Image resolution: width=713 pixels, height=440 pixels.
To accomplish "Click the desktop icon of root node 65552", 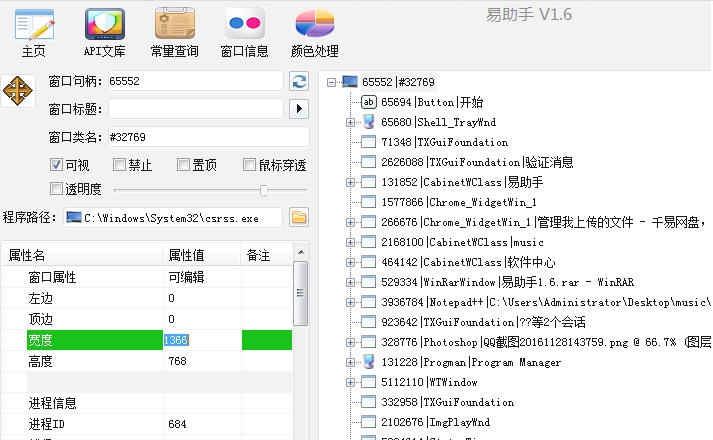I will [x=350, y=82].
